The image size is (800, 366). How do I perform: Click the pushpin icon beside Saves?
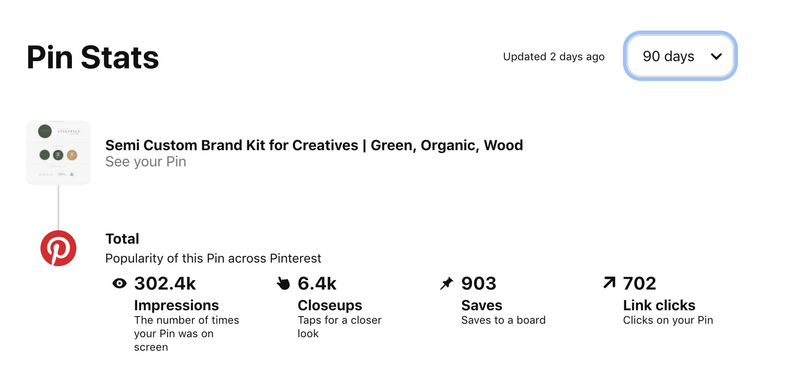446,283
